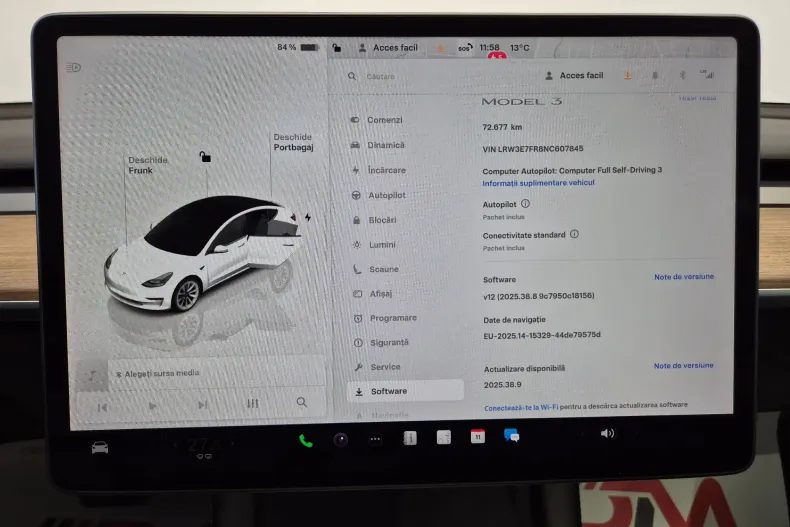The width and height of the screenshot is (790, 527).
Task: Play the media
Action: [x=152, y=406]
